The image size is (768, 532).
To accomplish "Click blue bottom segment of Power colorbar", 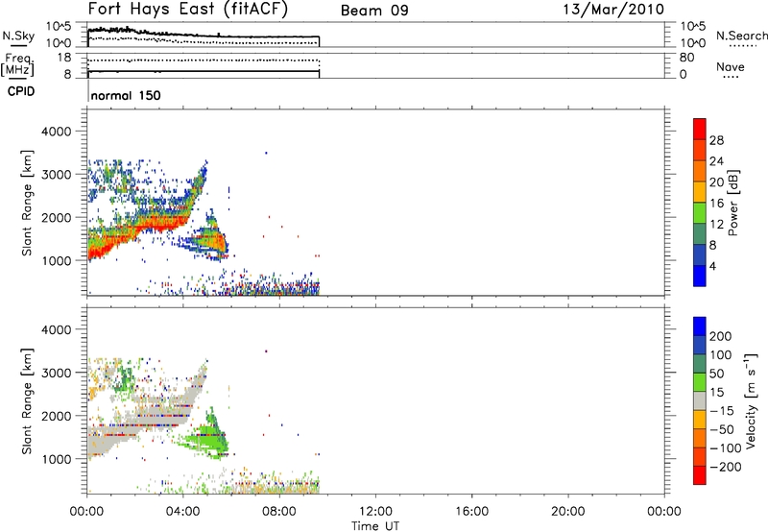I will 700,276.
